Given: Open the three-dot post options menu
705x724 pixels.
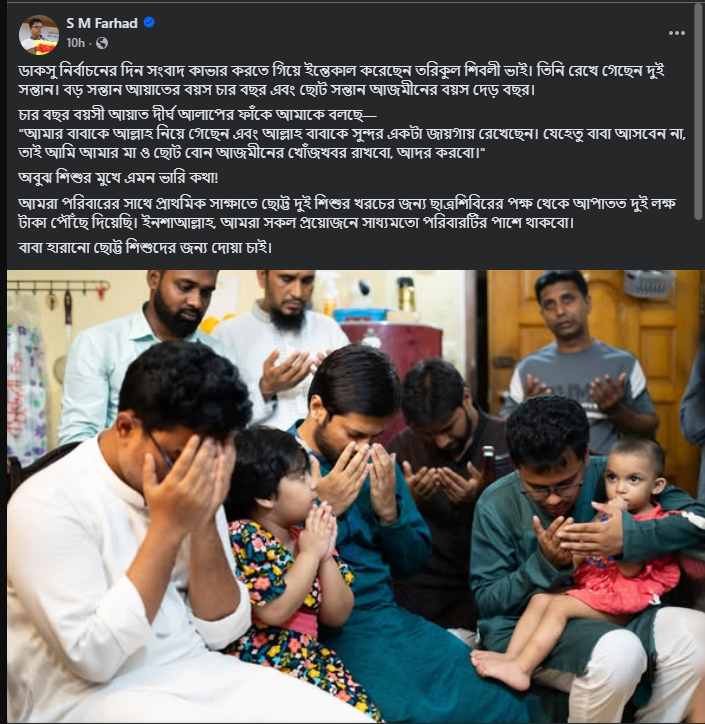Looking at the screenshot, I should point(676,33).
